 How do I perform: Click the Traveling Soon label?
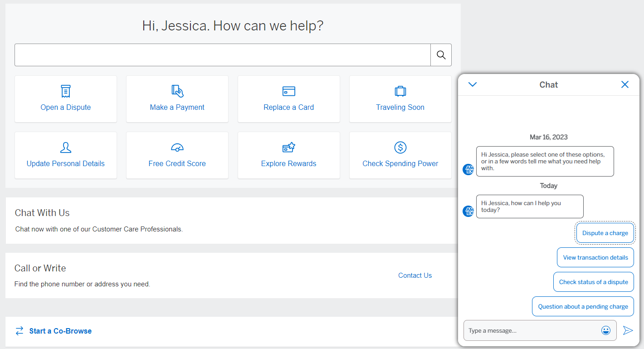tap(400, 108)
